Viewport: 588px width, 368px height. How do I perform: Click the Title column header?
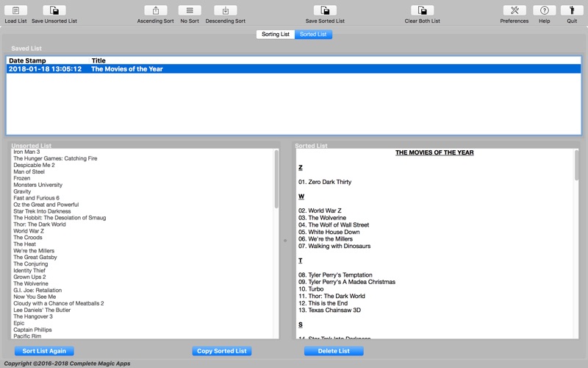click(98, 61)
